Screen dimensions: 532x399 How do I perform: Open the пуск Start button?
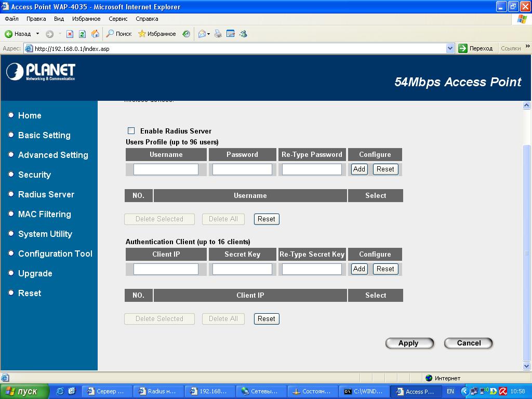(24, 391)
